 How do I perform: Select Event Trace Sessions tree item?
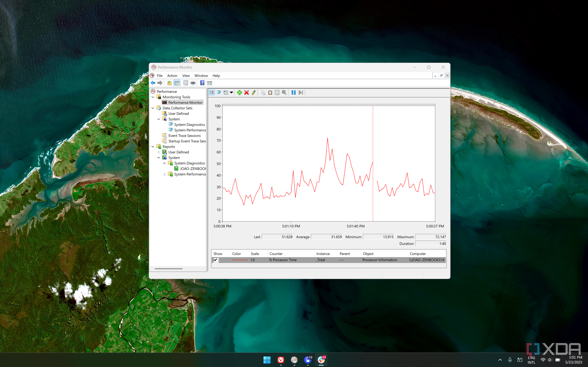point(182,136)
